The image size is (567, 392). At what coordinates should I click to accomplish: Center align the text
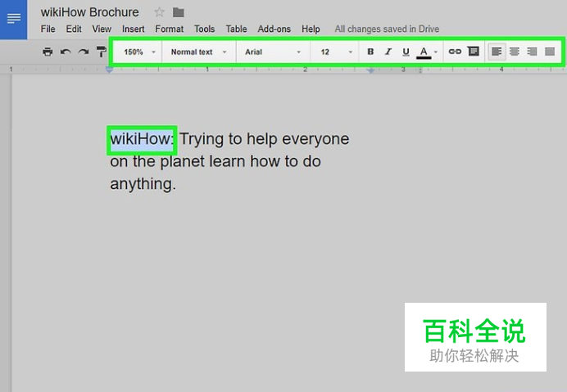coord(515,52)
